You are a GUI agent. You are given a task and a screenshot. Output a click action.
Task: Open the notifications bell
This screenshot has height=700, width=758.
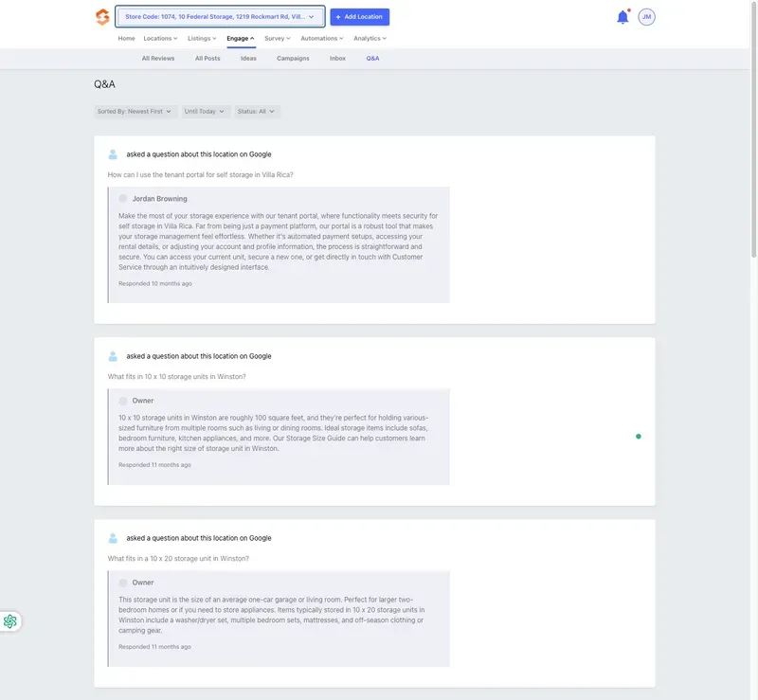coord(623,17)
